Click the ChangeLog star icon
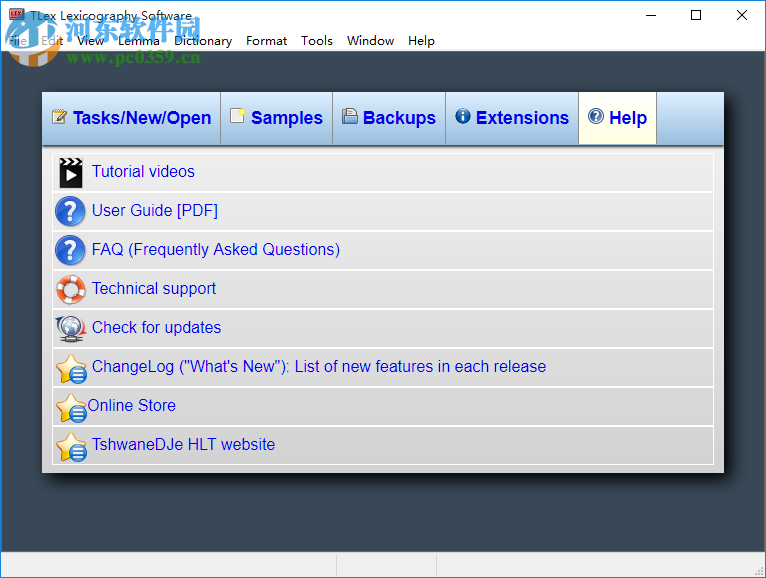 click(x=71, y=368)
